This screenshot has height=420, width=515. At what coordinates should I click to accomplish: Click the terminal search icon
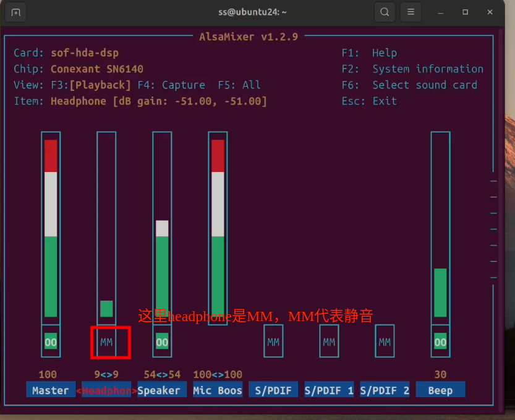coord(385,12)
